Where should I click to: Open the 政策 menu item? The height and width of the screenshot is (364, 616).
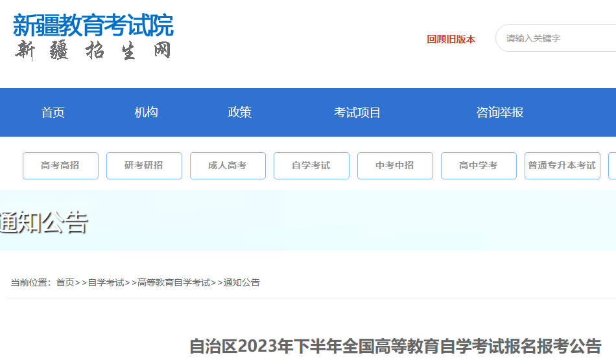240,113
